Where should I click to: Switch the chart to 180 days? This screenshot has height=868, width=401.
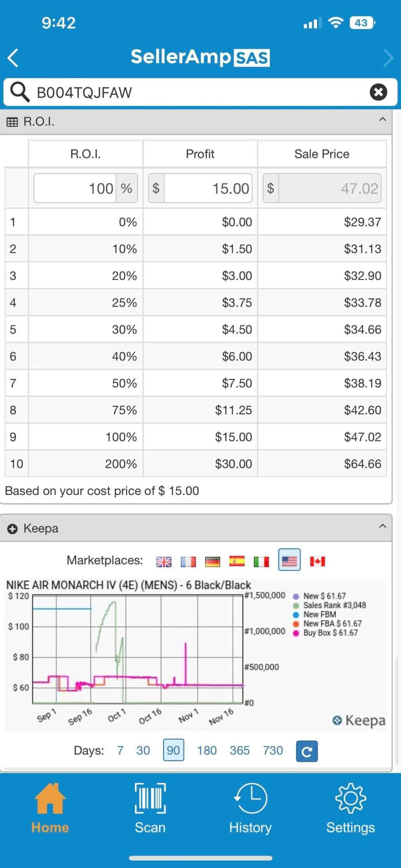[207, 751]
